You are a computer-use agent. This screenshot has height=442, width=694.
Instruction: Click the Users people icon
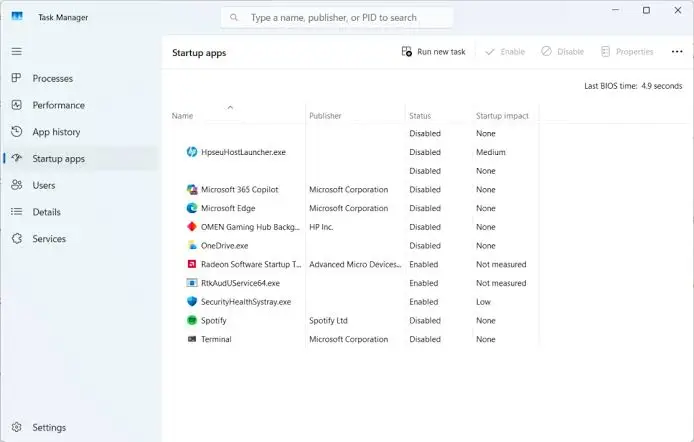pyautogui.click(x=16, y=185)
